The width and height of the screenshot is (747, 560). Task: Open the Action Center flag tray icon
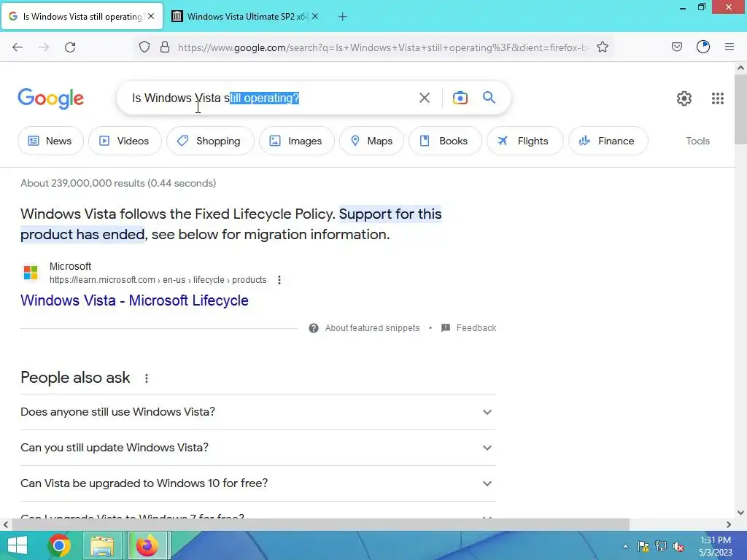point(643,546)
